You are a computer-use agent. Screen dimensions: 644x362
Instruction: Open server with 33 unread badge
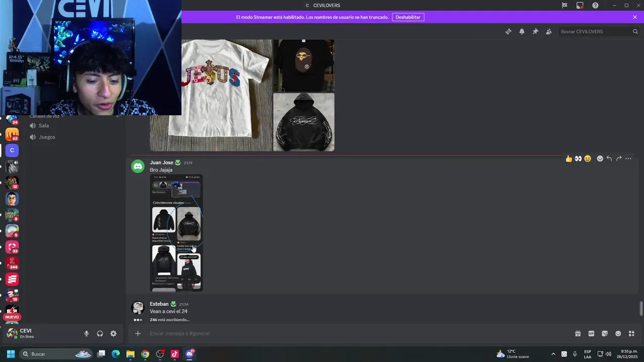[x=12, y=247]
